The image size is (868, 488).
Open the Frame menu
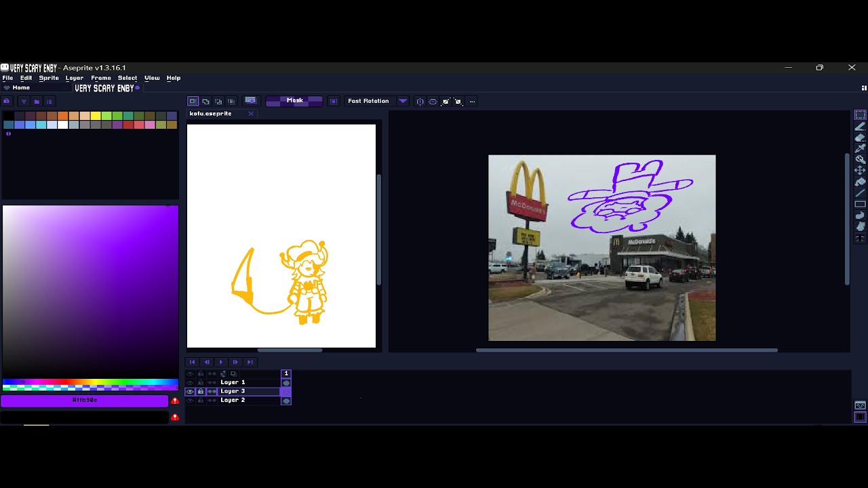(101, 78)
